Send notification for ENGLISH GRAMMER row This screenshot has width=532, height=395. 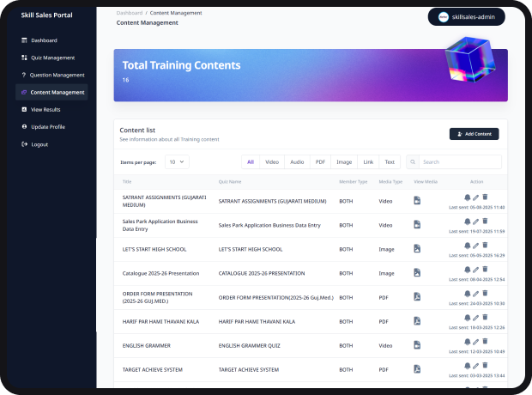tap(467, 342)
